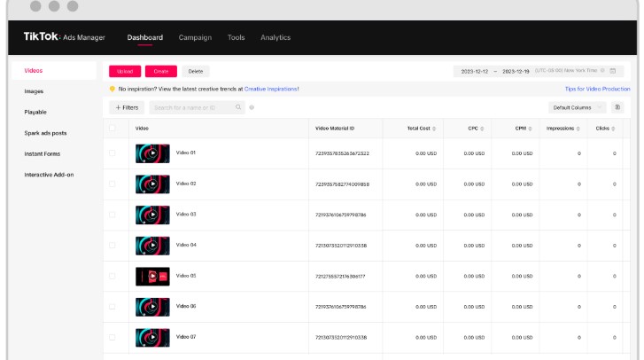Toggle the select-all checkbox in table header
Image resolution: width=644 pixels, height=360 pixels.
click(113, 129)
